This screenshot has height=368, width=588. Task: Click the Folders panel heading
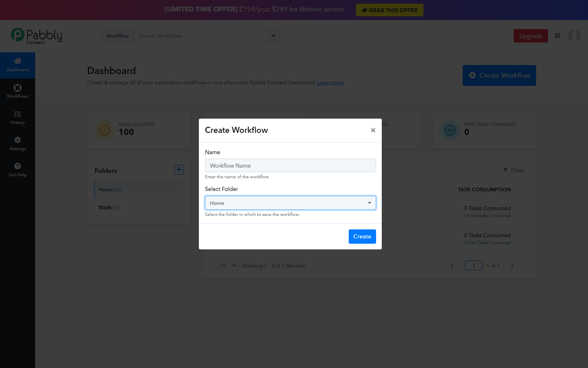(x=106, y=171)
